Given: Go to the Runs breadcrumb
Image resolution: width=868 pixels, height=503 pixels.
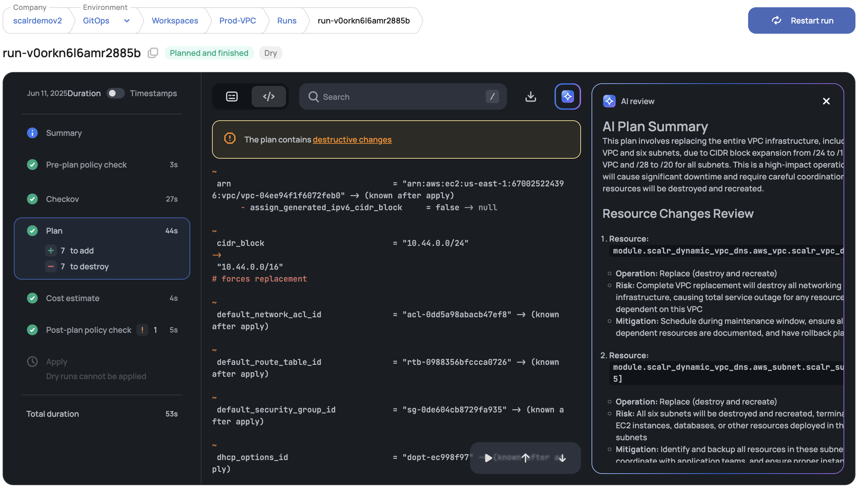Looking at the screenshot, I should (287, 21).
